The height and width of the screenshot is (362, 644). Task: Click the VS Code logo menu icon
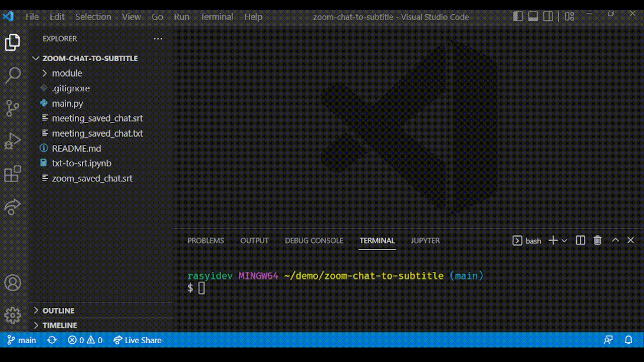pyautogui.click(x=8, y=17)
